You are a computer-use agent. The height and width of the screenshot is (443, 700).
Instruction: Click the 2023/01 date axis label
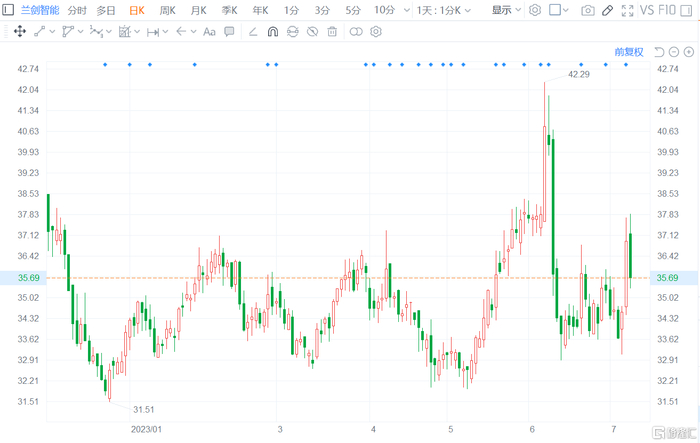pos(146,429)
